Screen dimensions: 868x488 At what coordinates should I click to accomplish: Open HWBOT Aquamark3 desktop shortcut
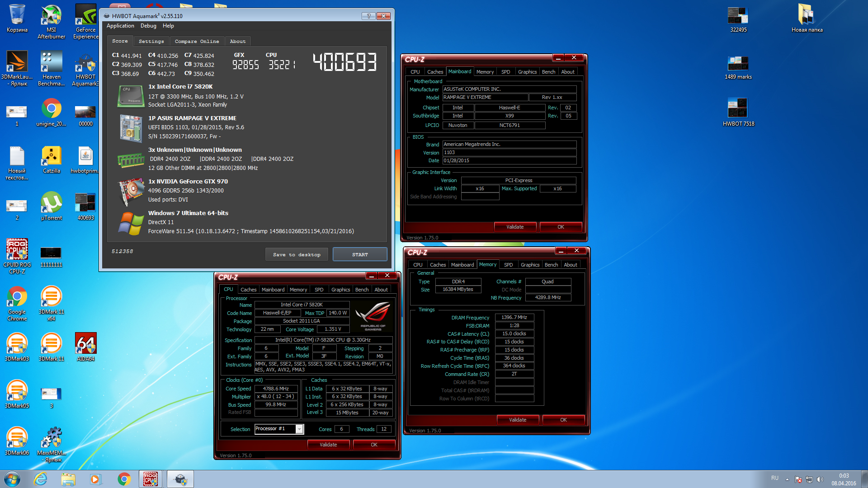click(x=85, y=69)
